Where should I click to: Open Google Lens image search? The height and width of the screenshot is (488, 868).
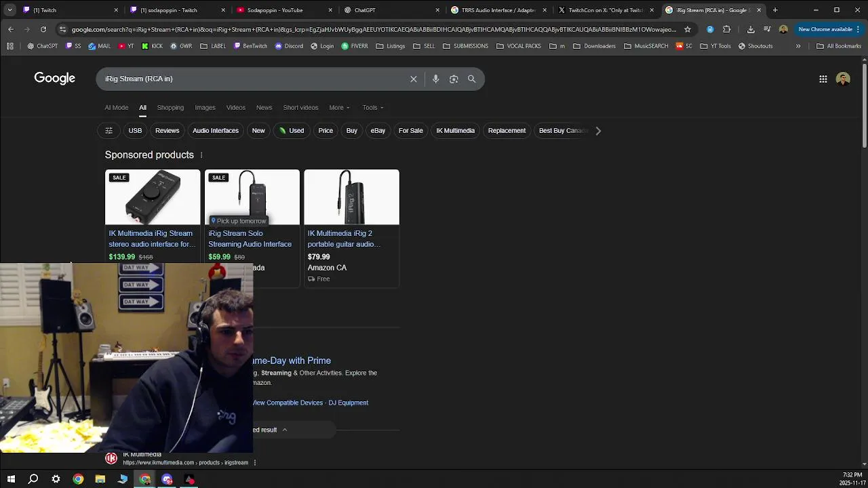454,79
